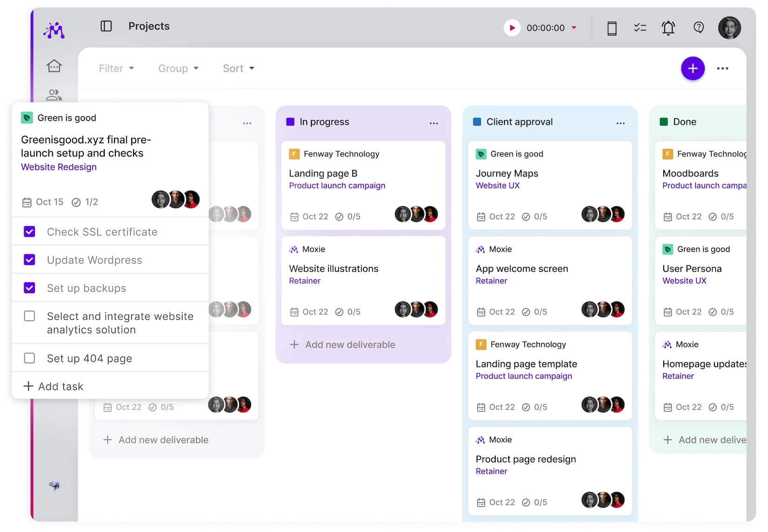768x532 pixels.
Task: Open notifications via the bell icon
Action: coord(668,28)
